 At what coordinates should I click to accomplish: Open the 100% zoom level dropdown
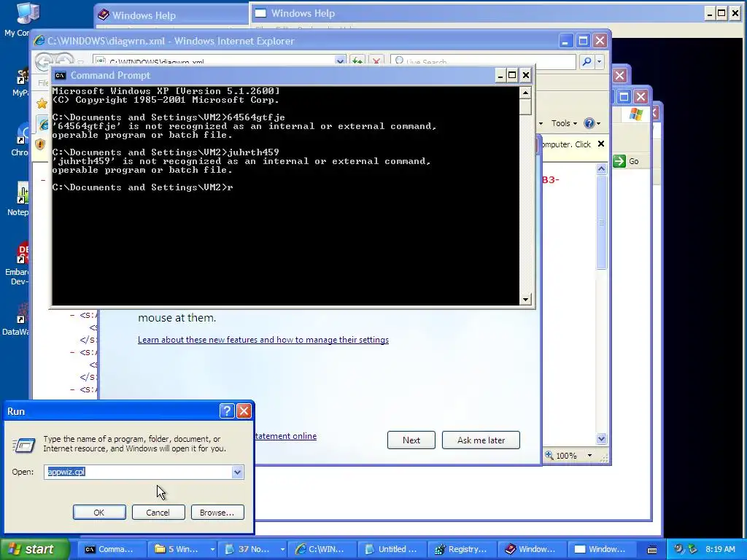pyautogui.click(x=589, y=456)
